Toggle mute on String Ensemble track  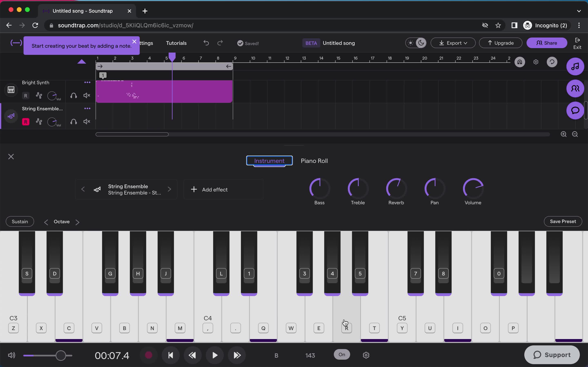87,122
